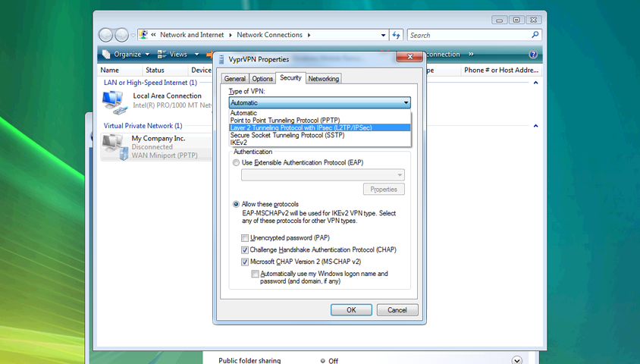Uncheck Challenge Handshake Authentication Protocol (CHAP)
This screenshot has width=640, height=364.
245,249
